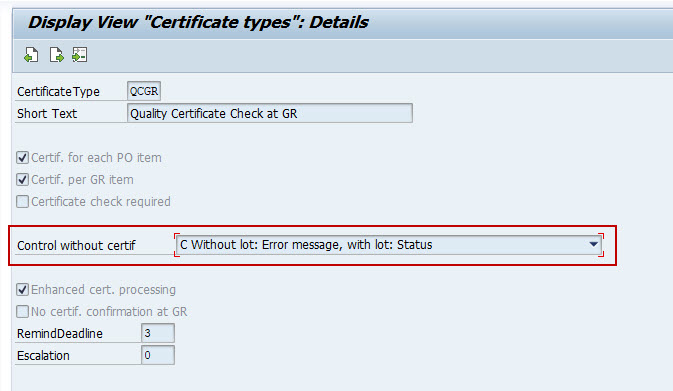
Task: Open the other entry selection icon
Action: tap(80, 55)
